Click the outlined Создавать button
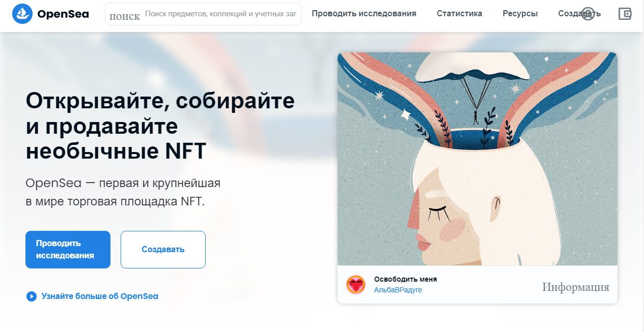This screenshot has width=644, height=332. pos(163,250)
